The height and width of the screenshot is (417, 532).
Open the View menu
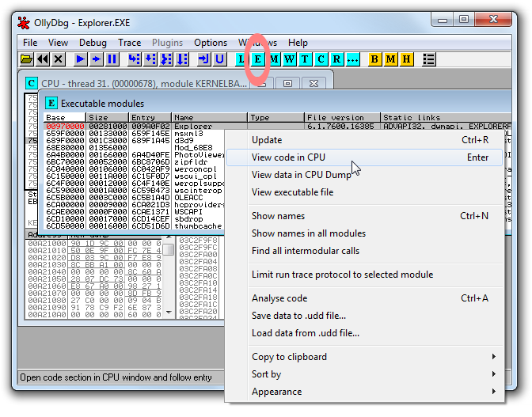(58, 43)
